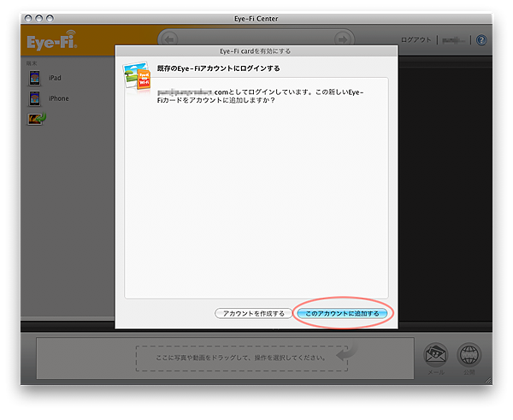Click the Eye-Fi cardを有効にする dialog title
Screen dimensions: 513x420
point(255,51)
